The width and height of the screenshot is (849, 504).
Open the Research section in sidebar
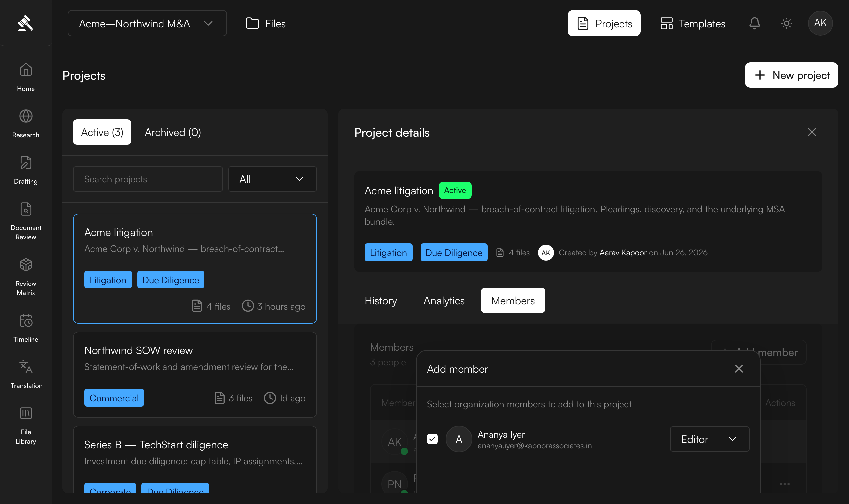26,124
